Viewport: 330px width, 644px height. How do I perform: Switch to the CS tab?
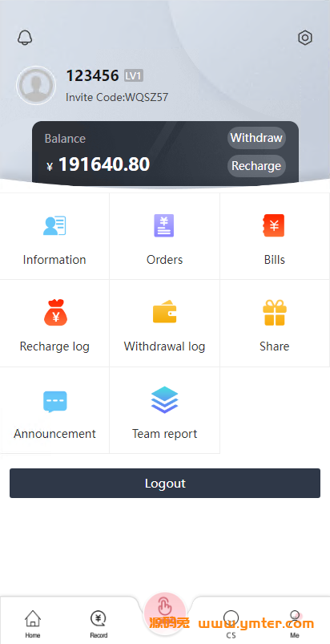(x=231, y=623)
